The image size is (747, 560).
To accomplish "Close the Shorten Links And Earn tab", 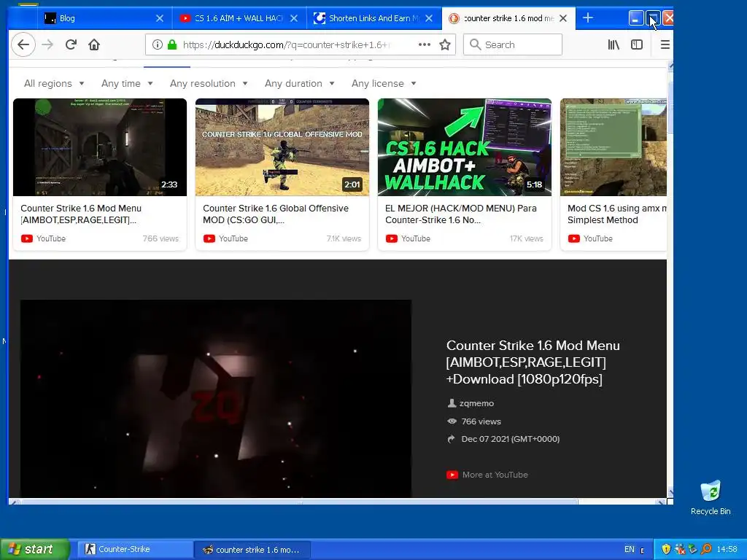I will (429, 18).
